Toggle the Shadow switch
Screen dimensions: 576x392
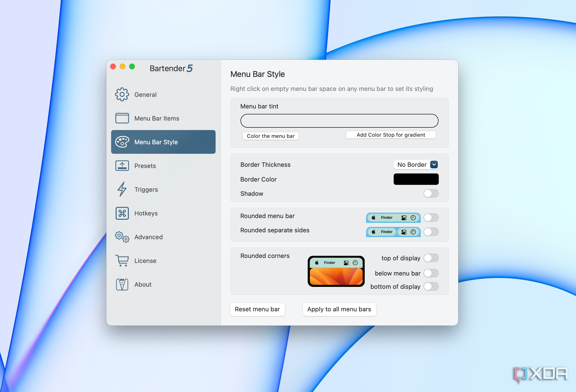(x=431, y=193)
